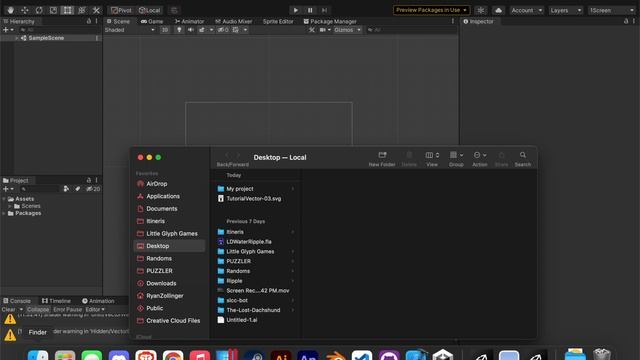This screenshot has width=640, height=360.
Task: Lock the Inspector panel
Action: (x=626, y=21)
